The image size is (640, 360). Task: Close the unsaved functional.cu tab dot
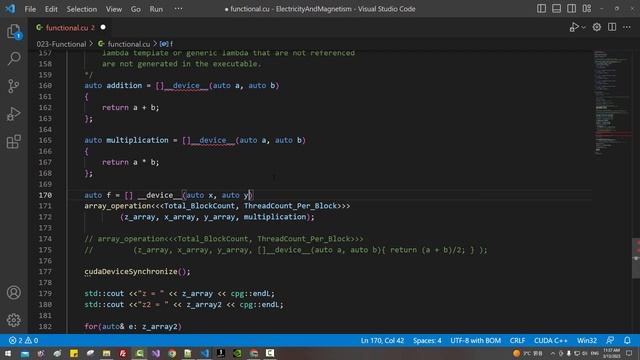click(x=103, y=27)
